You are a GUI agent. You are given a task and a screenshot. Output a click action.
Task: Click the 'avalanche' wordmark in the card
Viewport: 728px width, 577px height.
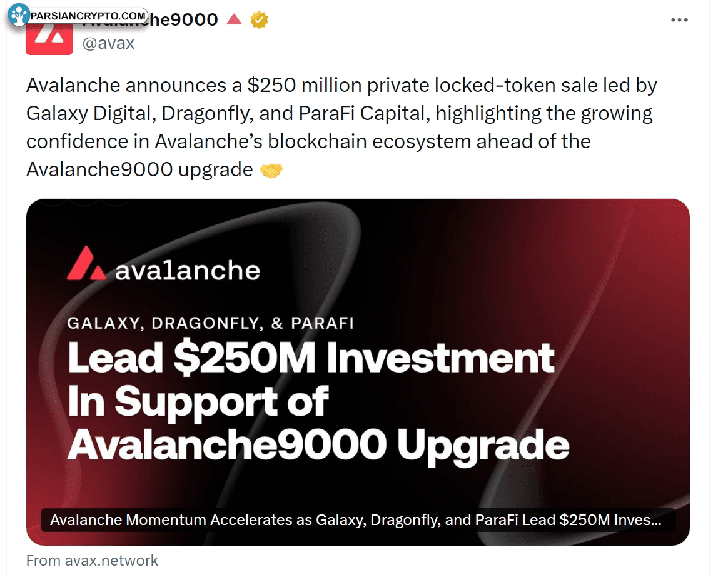point(188,271)
